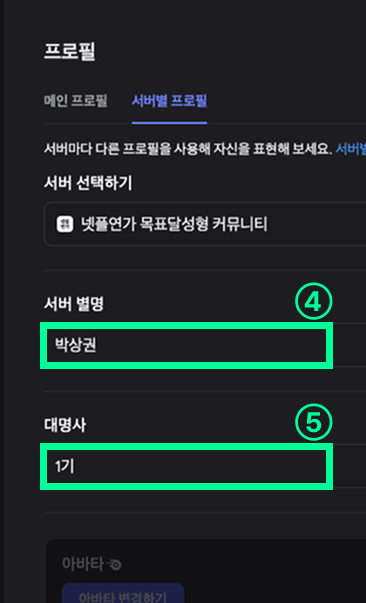The height and width of the screenshot is (603, 366).
Task: Click the 서버 별명 label
Action: coord(73,305)
